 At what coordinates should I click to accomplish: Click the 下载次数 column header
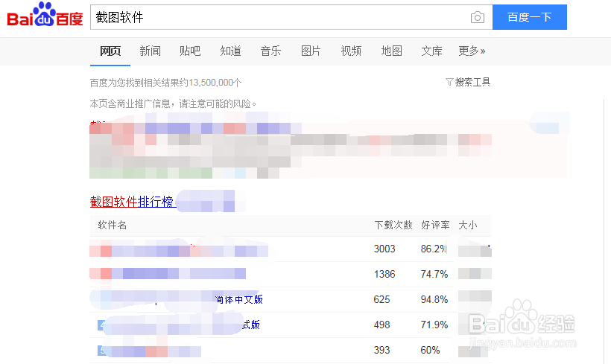[x=393, y=225]
